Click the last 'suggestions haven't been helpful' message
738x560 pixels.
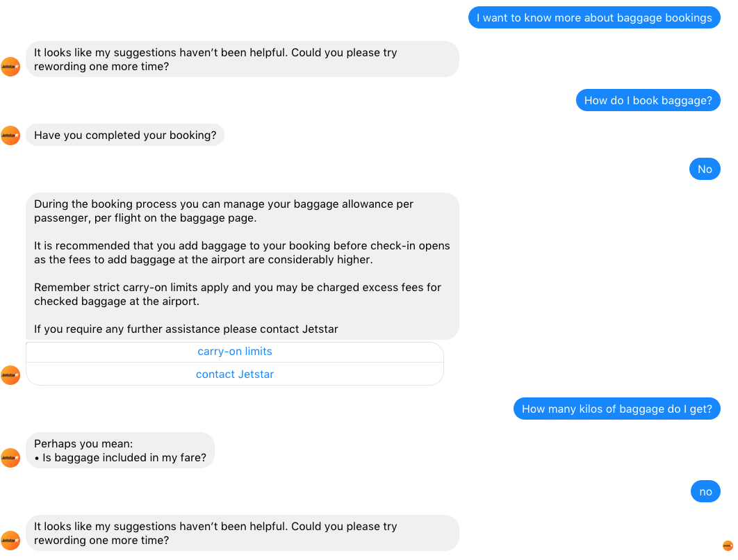pyautogui.click(x=243, y=533)
